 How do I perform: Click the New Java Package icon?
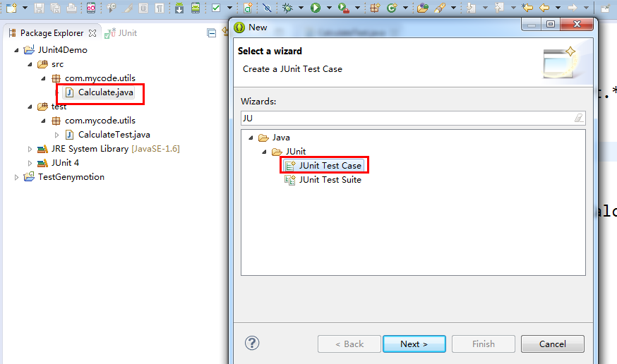[x=375, y=8]
